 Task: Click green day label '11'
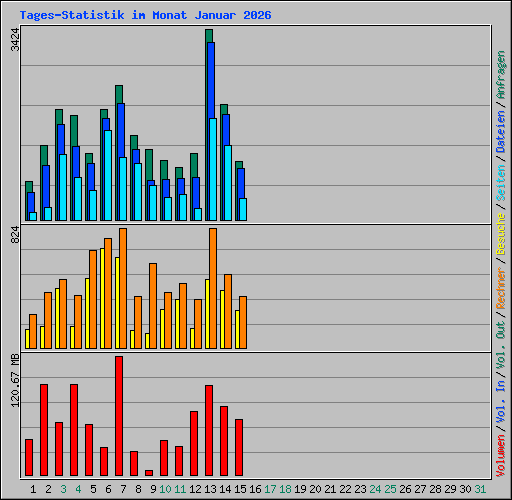click(x=180, y=489)
